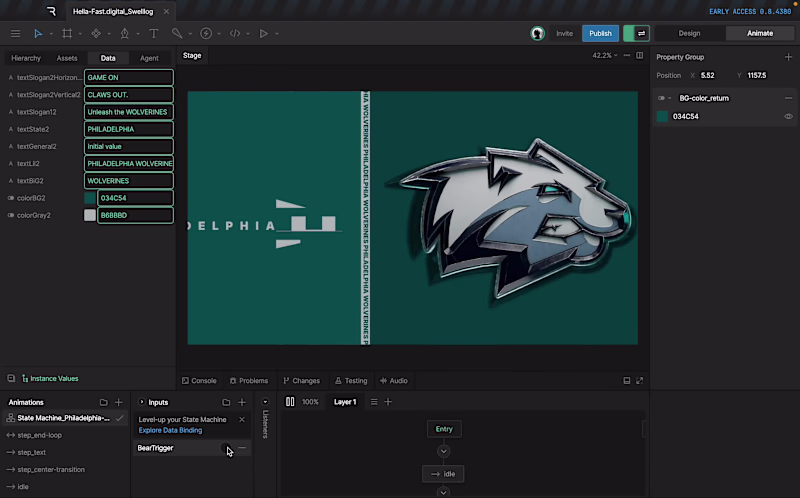Pause the state machine playback
800x498 pixels.
pyautogui.click(x=290, y=402)
